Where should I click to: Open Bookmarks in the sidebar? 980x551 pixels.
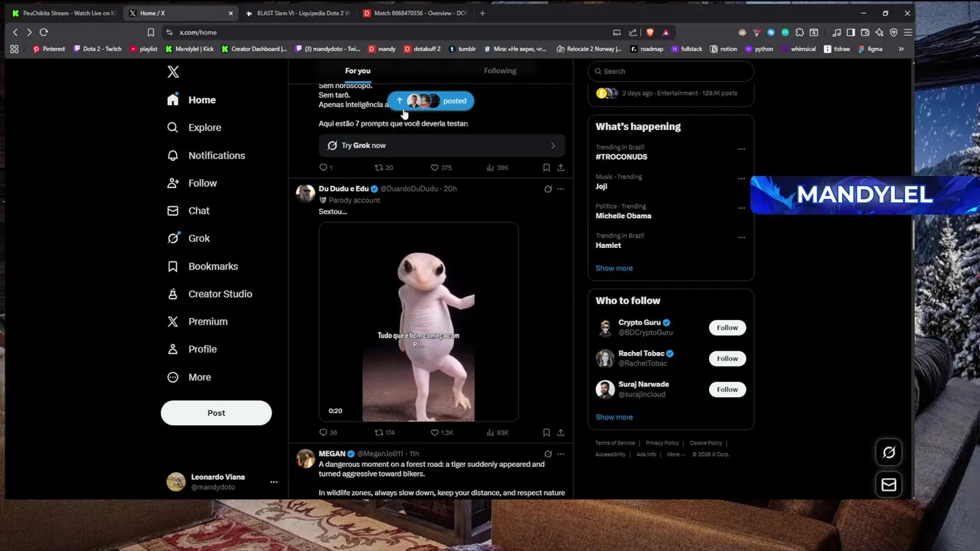click(x=203, y=266)
